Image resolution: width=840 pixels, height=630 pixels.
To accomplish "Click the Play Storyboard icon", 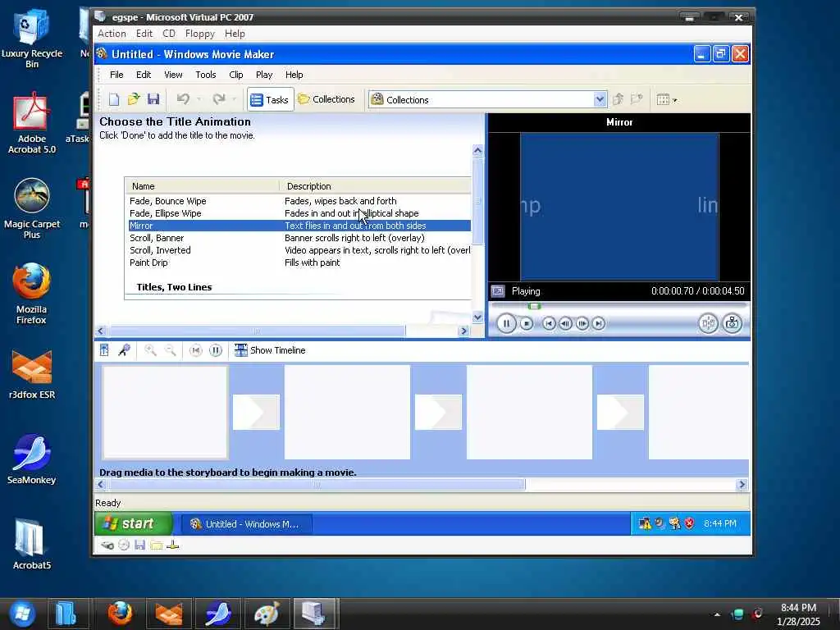I will (216, 350).
